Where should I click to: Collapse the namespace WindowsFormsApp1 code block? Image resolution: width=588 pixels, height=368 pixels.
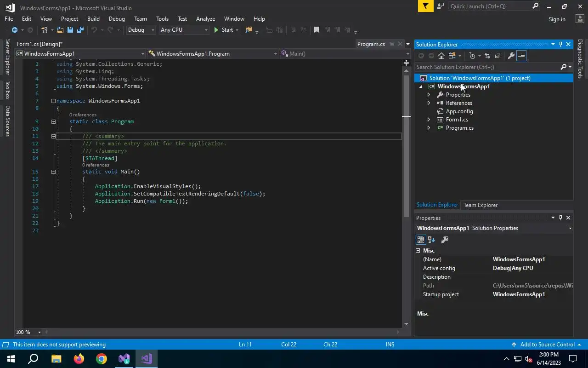tap(53, 101)
